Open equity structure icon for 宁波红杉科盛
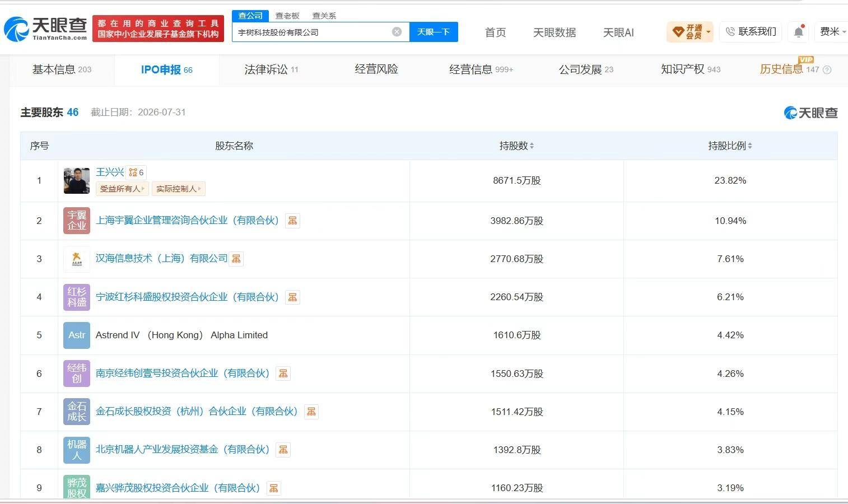Image resolution: width=848 pixels, height=504 pixels. point(292,297)
